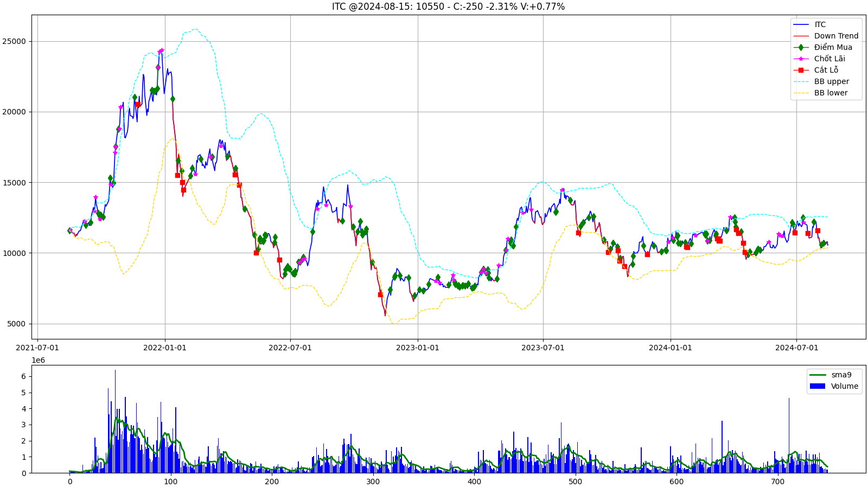
Task: Click the 1 tick on the volume y-axis
Action: click(23, 457)
